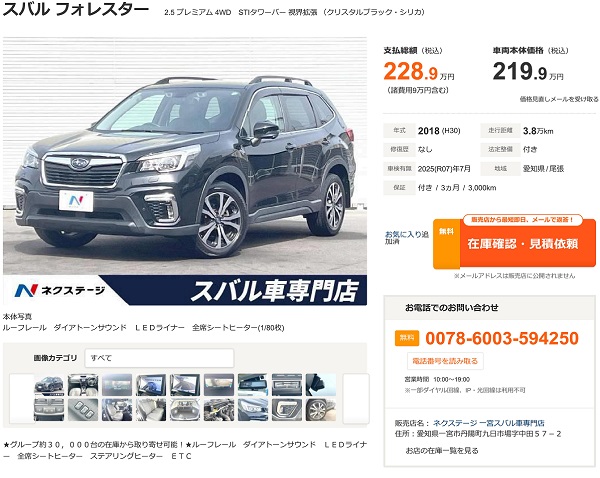This screenshot has width=600, height=478.
Task: Show next thumbnails with right carousel arrow
Action: click(x=356, y=398)
